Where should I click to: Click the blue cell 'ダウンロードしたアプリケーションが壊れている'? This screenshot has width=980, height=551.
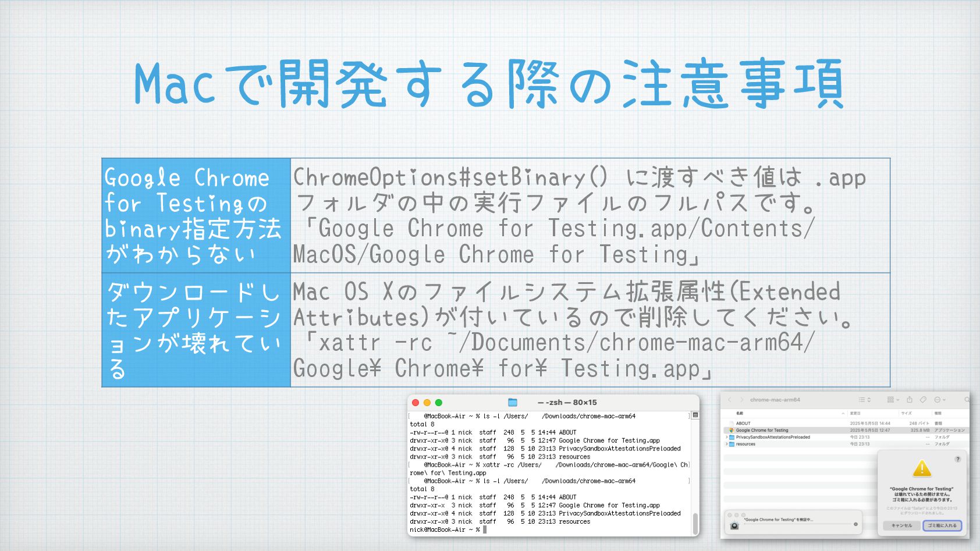click(x=196, y=330)
